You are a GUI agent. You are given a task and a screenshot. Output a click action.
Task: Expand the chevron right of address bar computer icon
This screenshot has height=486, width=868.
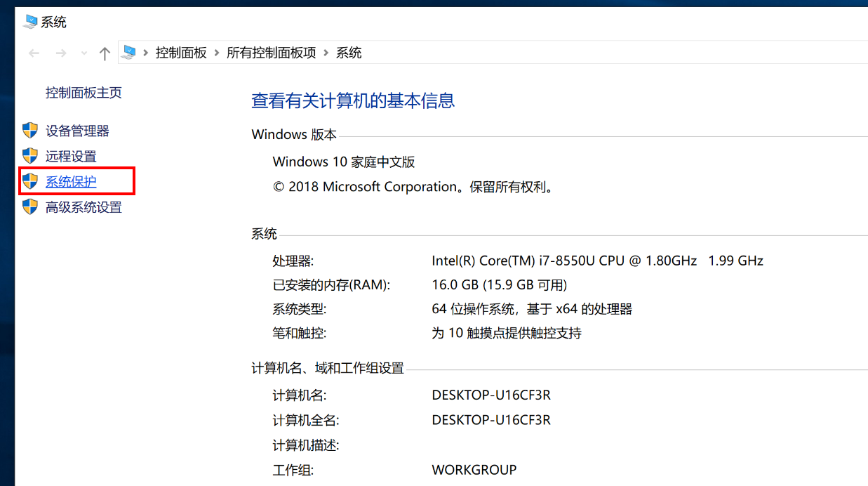[145, 53]
